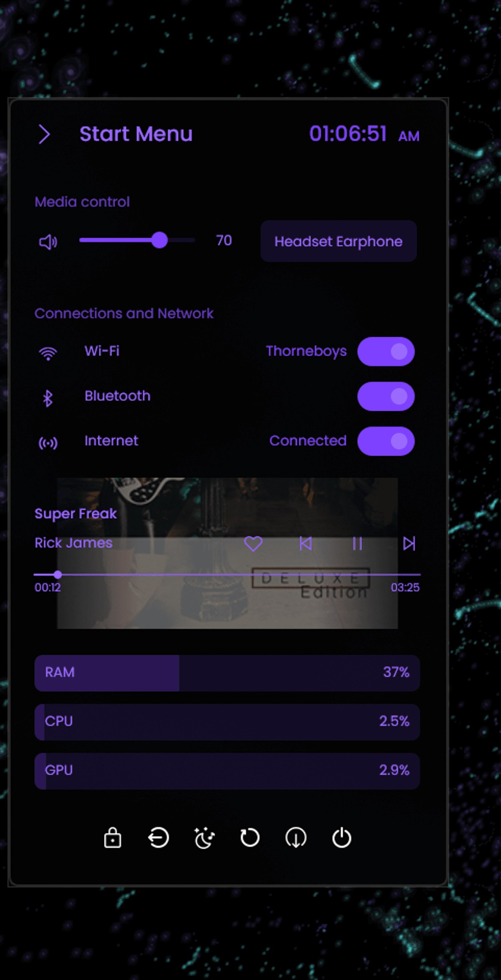
Task: Click the hibernate download-circle icon
Action: [x=296, y=837]
